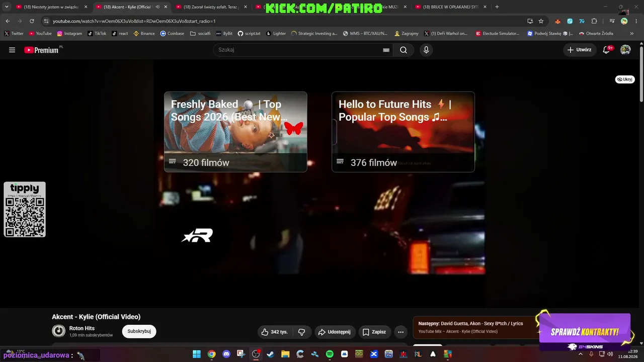Viewport: 644px width, 362px height.
Task: Reload the YouTube page
Action: click(x=32, y=21)
